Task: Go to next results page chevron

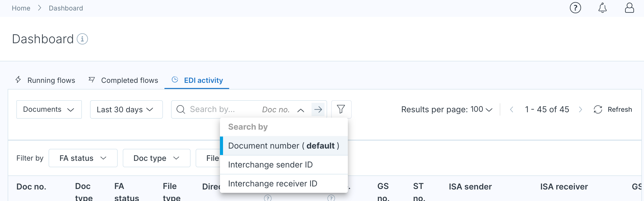Action: tap(580, 109)
